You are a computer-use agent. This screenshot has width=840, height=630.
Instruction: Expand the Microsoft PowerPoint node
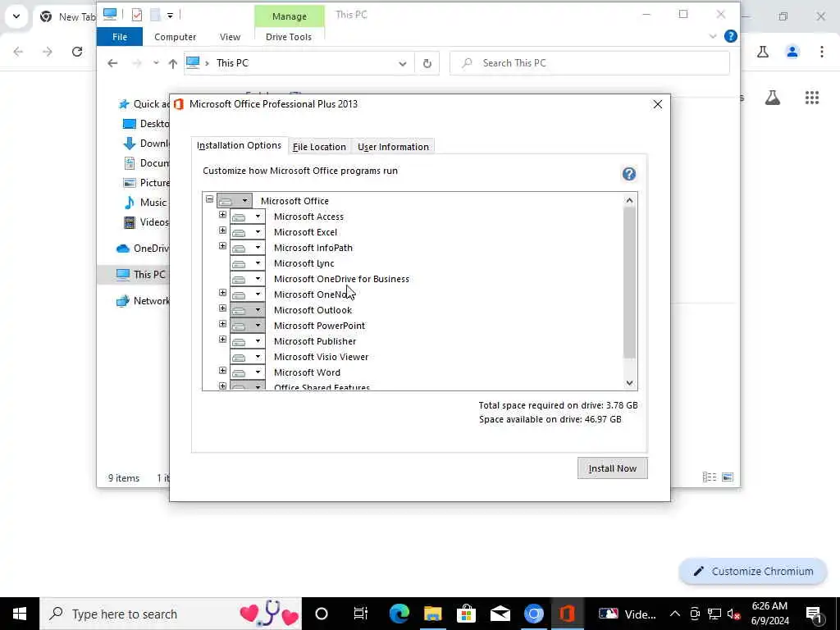pyautogui.click(x=222, y=323)
